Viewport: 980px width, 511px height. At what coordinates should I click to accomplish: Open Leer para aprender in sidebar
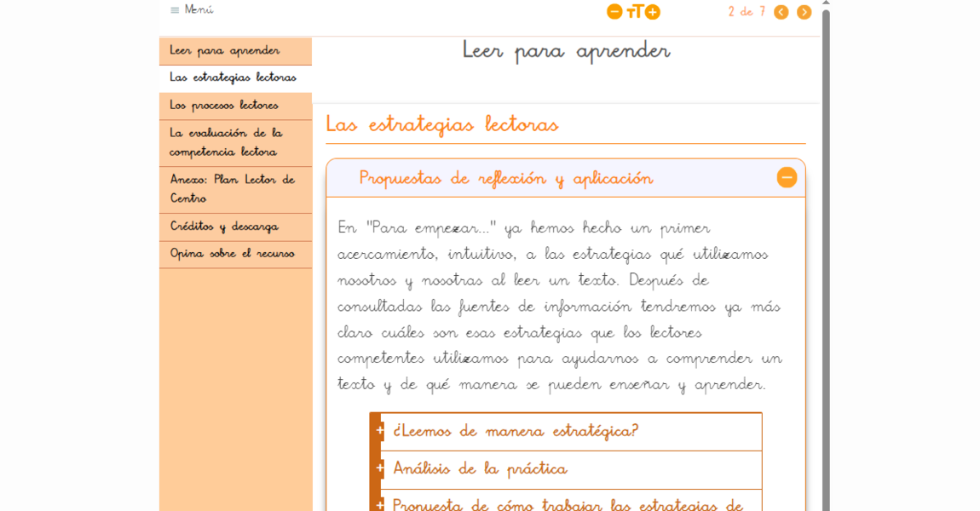pos(224,50)
